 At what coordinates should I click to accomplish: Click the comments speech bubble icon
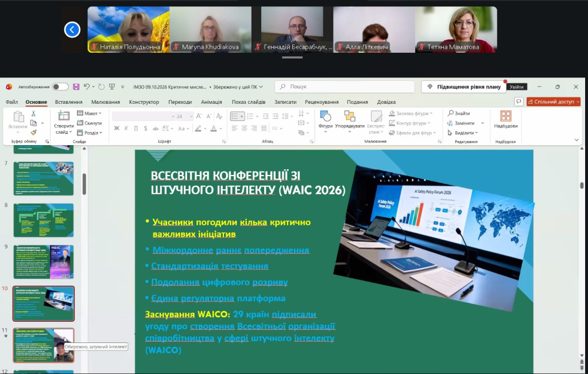coord(519,102)
